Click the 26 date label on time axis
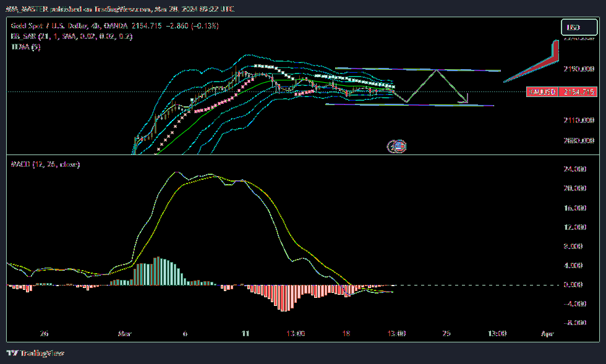This screenshot has height=364, width=606. 44,334
